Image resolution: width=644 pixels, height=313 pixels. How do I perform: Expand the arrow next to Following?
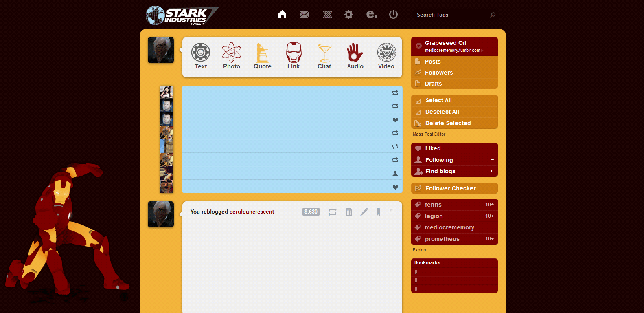[x=492, y=160]
